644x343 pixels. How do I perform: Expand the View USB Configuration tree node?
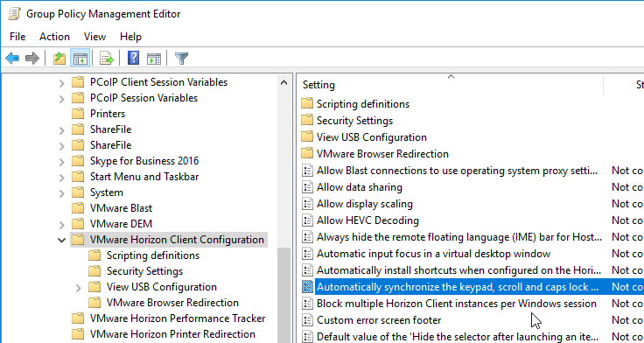tap(78, 288)
